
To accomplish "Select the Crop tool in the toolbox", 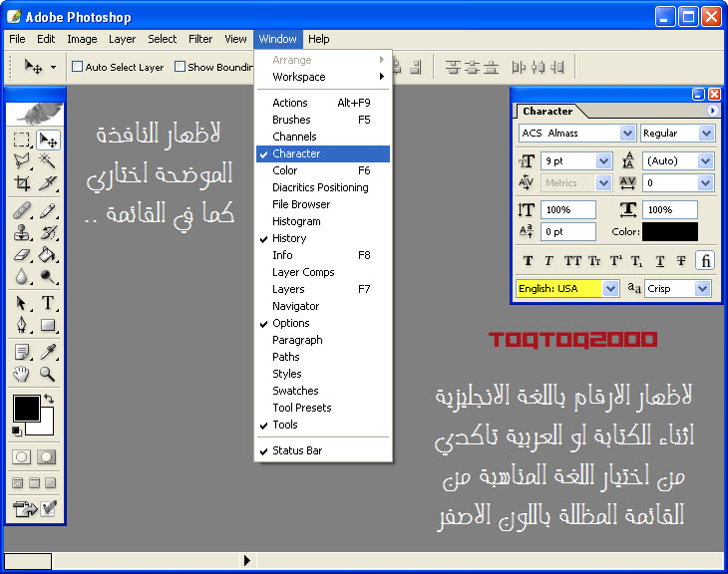I will pyautogui.click(x=22, y=183).
